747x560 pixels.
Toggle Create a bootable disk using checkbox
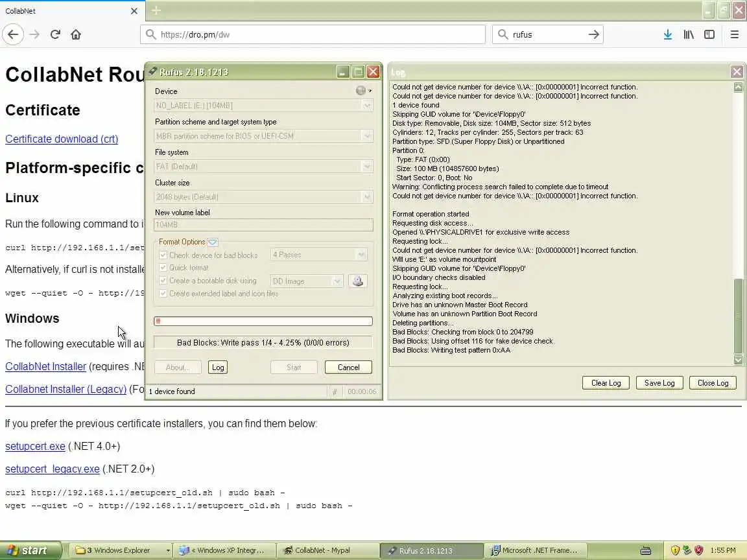tap(163, 281)
